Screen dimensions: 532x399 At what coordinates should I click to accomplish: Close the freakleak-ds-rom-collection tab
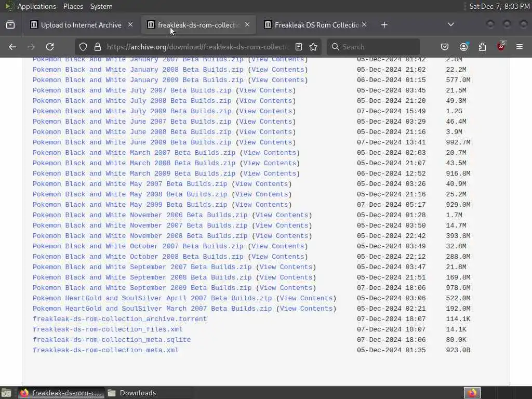coord(247,25)
